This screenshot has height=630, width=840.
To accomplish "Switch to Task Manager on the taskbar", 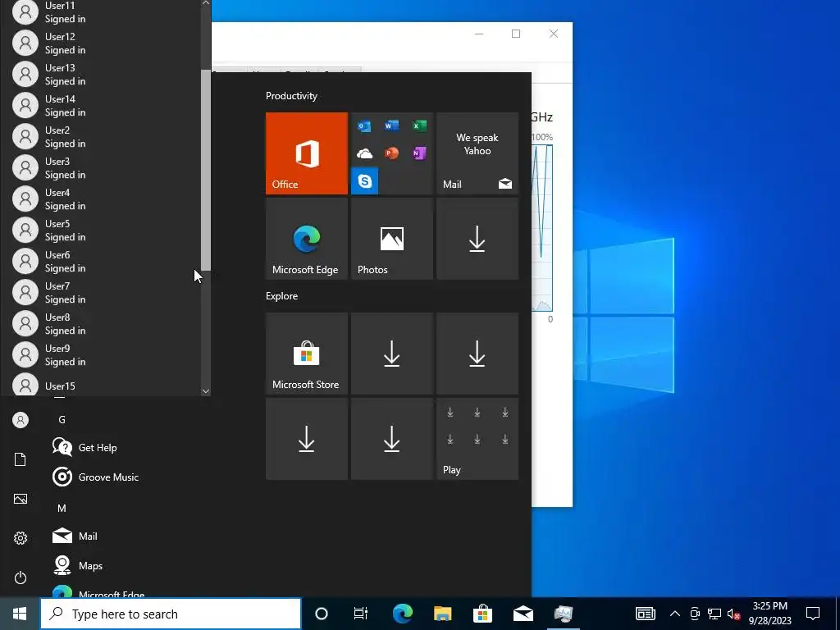I will tap(563, 614).
